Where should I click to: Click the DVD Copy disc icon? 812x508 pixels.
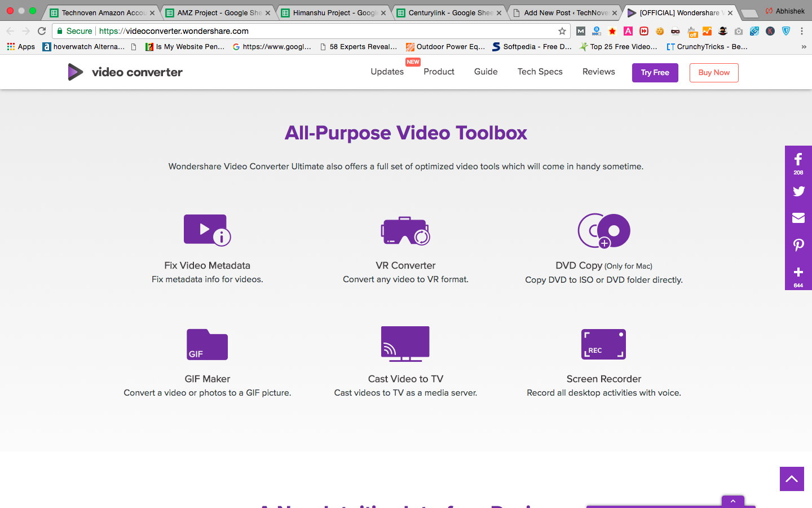(x=604, y=230)
